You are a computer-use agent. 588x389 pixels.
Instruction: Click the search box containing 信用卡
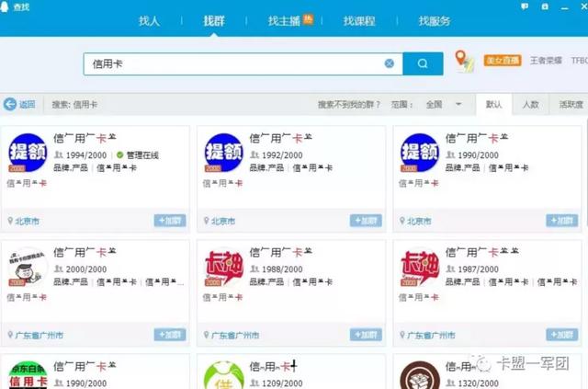243,63
